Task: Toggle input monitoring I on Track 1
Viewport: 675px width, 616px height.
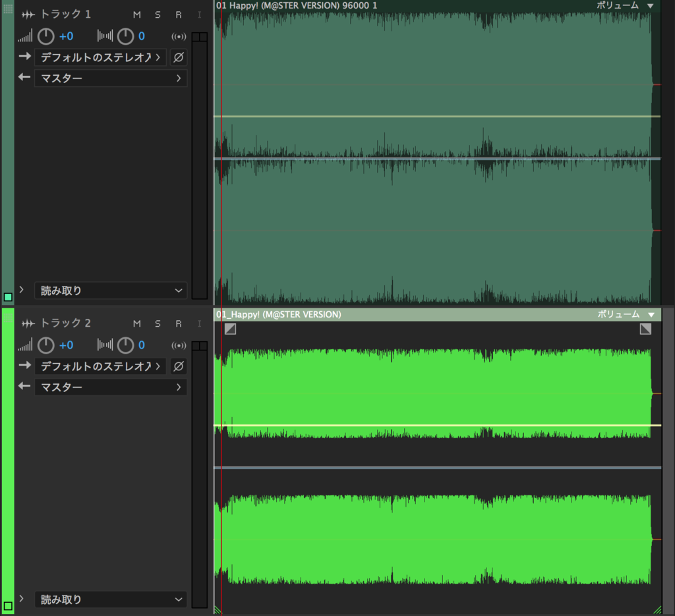Action: (199, 14)
